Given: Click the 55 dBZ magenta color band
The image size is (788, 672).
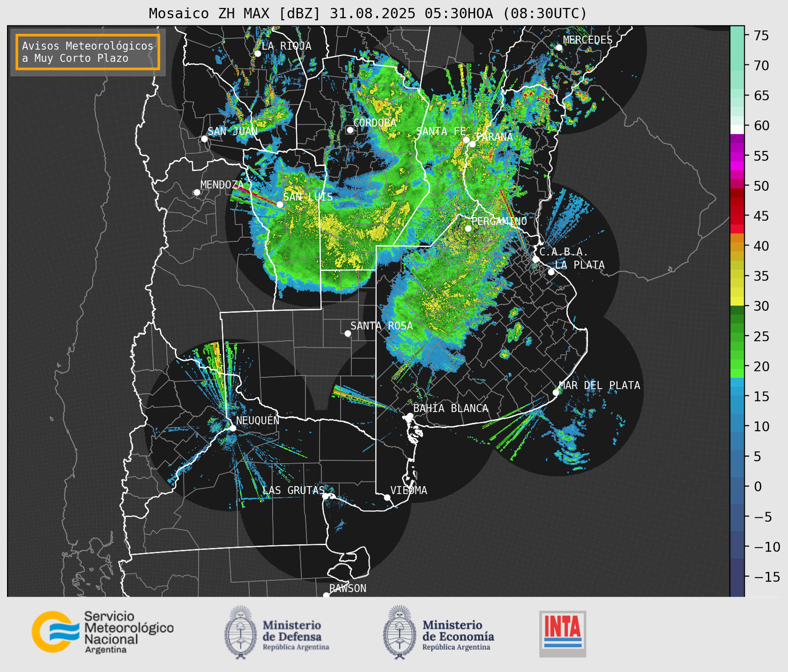Looking at the screenshot, I should coord(737,156).
